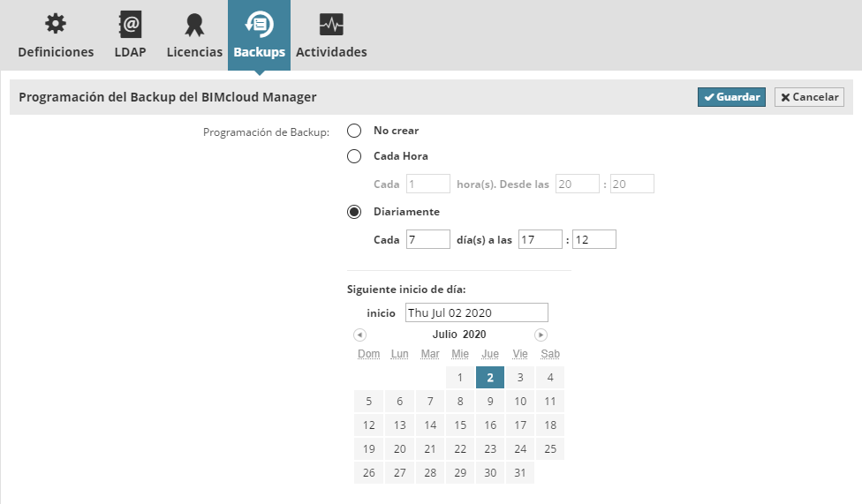The width and height of the screenshot is (862, 504).
Task: Go to previous month in calendar
Action: coord(359,335)
